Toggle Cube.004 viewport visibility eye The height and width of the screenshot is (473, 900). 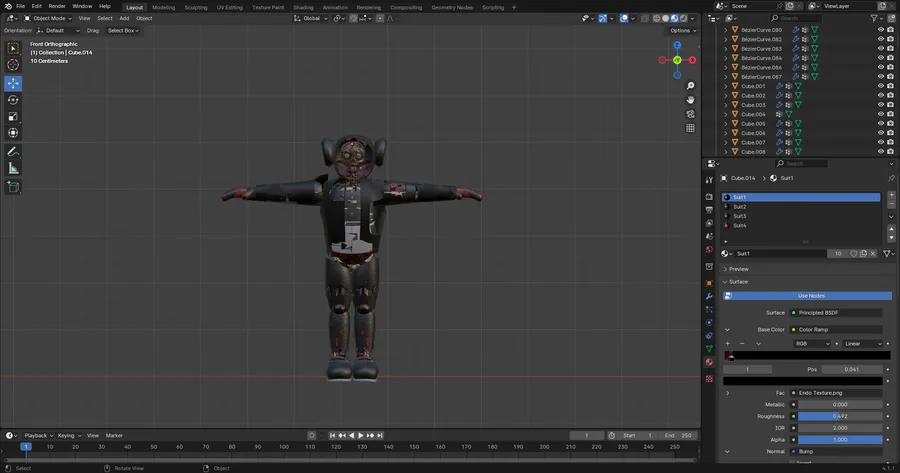881,114
